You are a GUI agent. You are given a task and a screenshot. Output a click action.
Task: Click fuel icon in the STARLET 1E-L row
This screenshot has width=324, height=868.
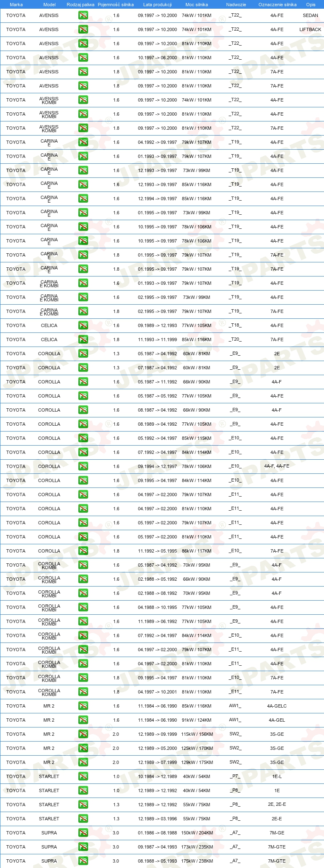pyautogui.click(x=83, y=776)
